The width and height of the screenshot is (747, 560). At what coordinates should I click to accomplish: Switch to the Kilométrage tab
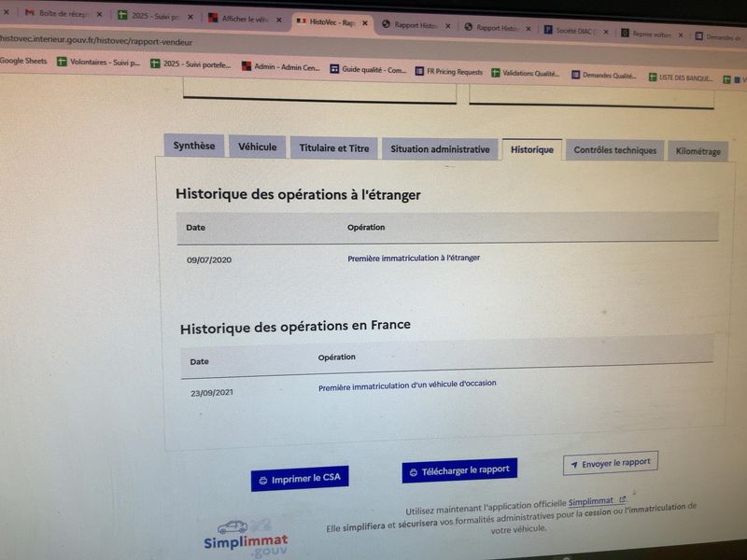coord(698,151)
